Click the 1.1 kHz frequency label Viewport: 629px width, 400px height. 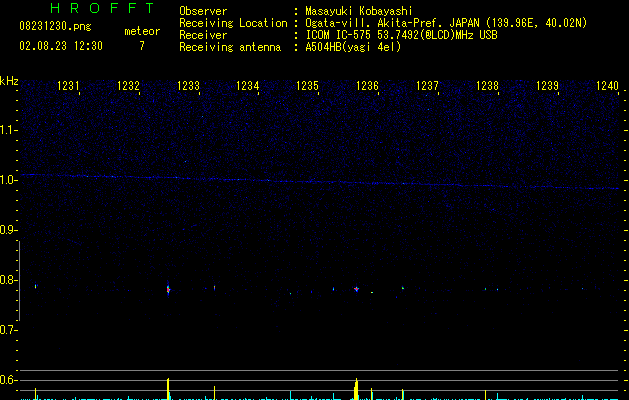pos(8,130)
